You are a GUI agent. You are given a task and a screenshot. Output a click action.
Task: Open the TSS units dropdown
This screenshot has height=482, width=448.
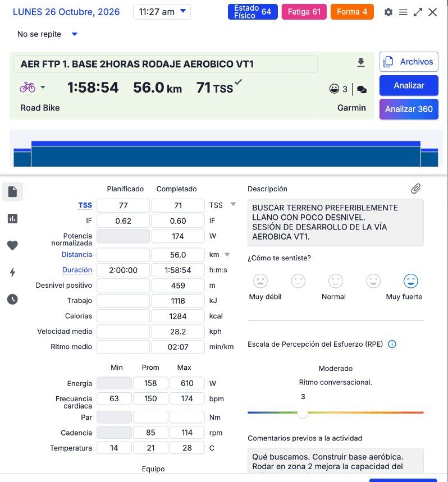[234, 204]
